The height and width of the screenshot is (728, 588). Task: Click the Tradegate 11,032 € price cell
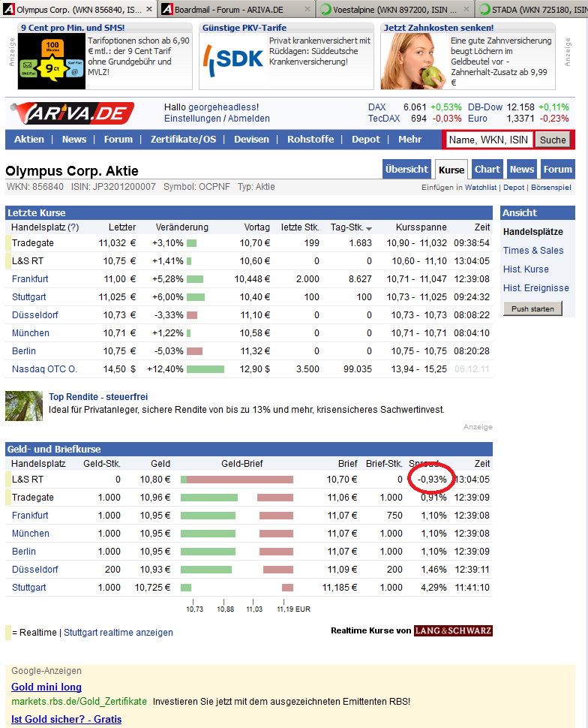(x=117, y=243)
